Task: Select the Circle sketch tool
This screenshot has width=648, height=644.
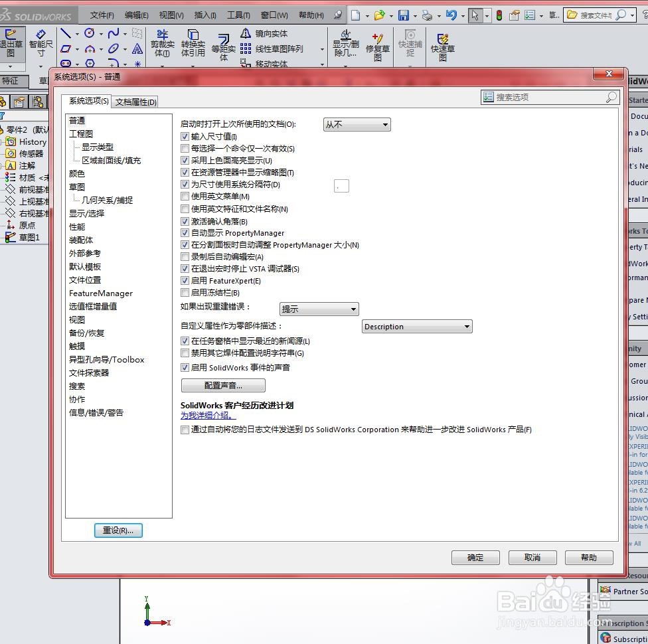Action: (89, 33)
